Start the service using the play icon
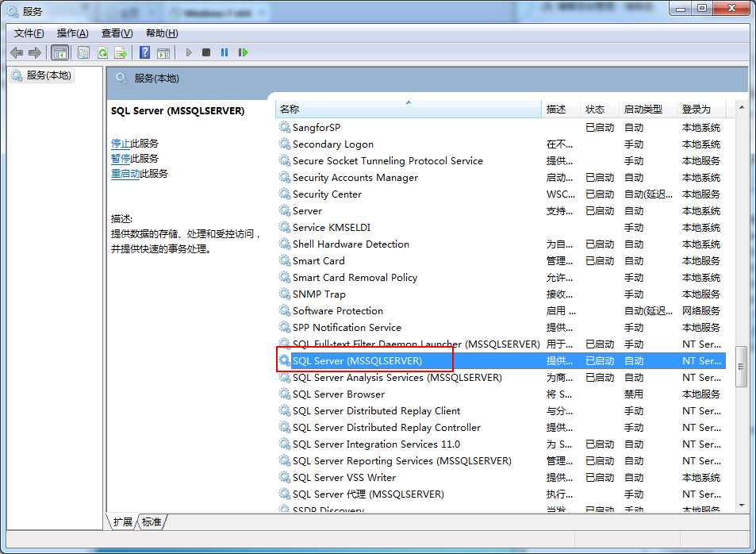756x554 pixels. pos(189,52)
